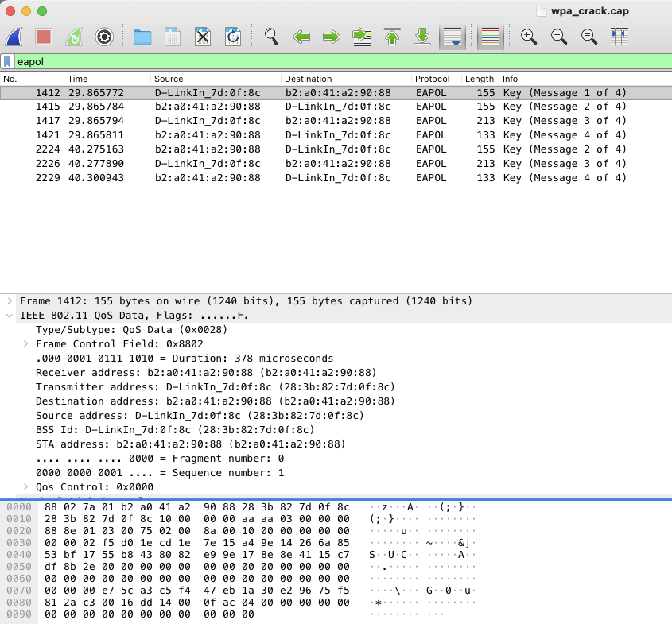
Task: Click hex bytes row at offset 0000
Action: pos(197,507)
